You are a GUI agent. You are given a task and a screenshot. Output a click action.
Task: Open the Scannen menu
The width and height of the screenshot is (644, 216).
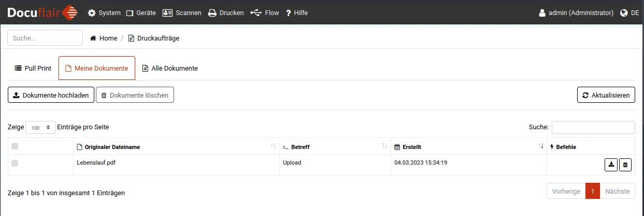pyautogui.click(x=182, y=13)
